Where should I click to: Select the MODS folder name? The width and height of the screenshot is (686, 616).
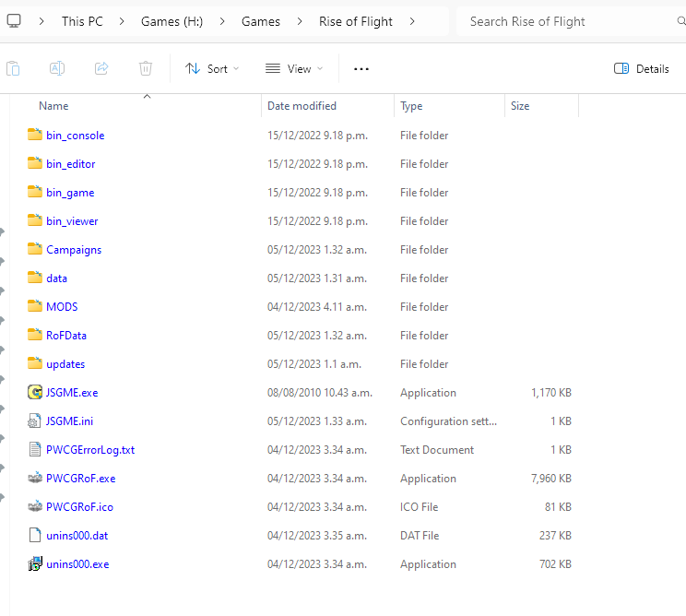62,307
